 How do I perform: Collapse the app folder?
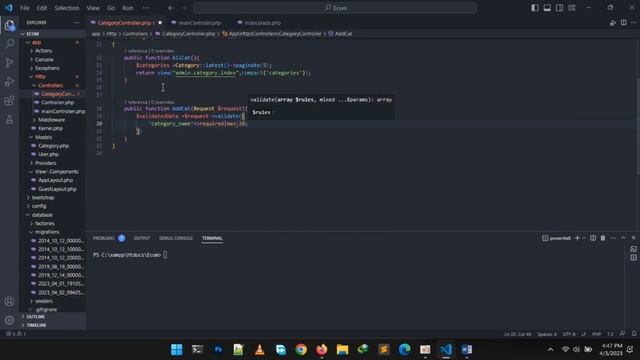pos(36,42)
